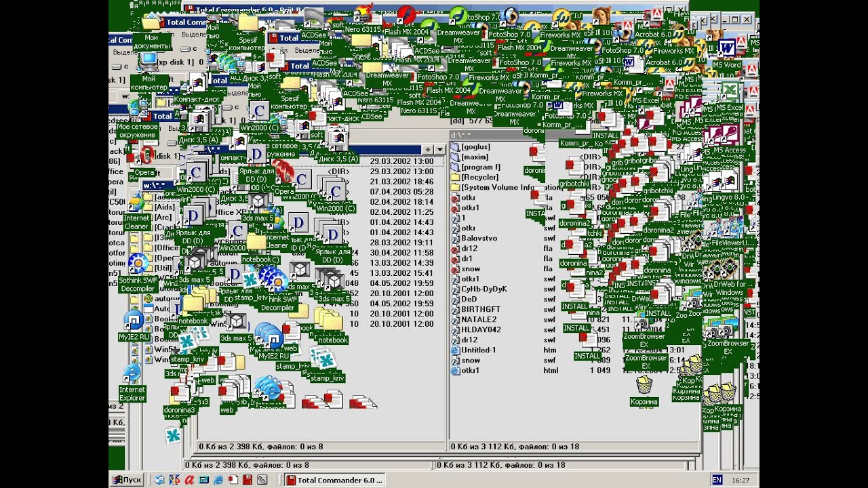Click the date 21.03.2002 18:46
The image size is (868, 488).
[401, 182]
